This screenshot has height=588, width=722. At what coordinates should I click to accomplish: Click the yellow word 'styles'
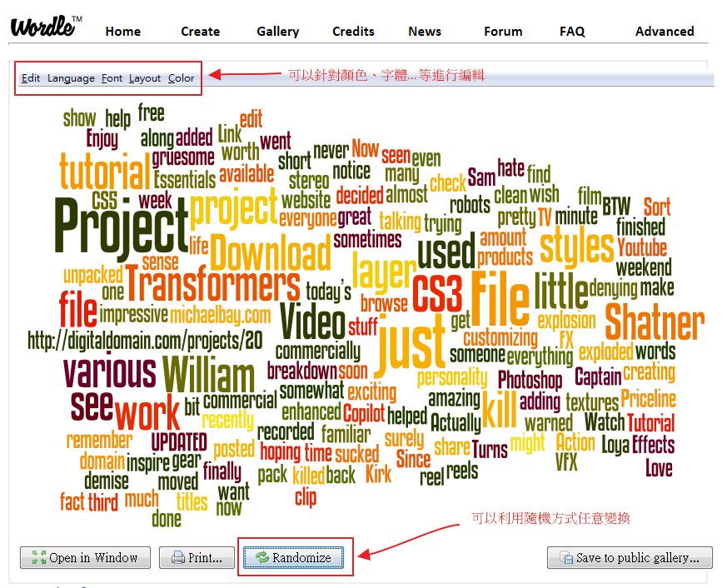click(576, 247)
